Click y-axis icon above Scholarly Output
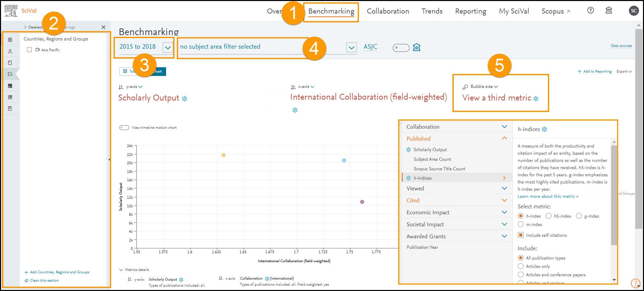 point(121,87)
